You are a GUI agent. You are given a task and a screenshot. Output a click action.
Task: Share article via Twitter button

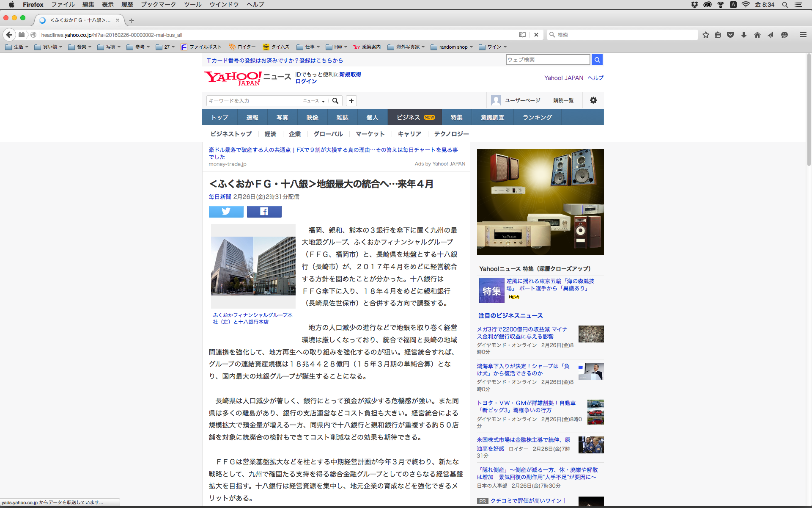[x=226, y=211]
